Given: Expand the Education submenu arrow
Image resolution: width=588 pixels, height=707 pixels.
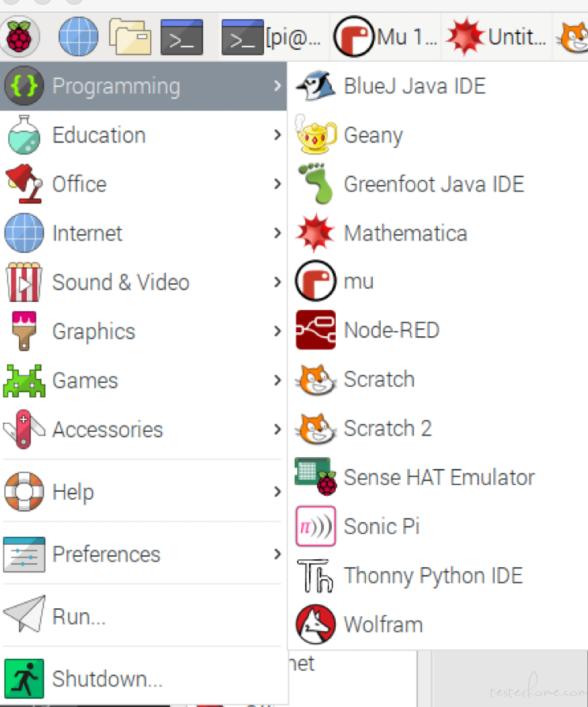Looking at the screenshot, I should [277, 134].
